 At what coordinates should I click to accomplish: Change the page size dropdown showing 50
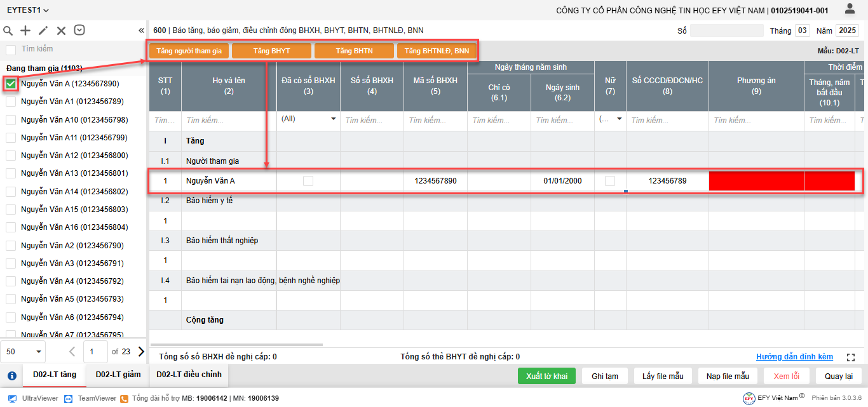pos(24,351)
